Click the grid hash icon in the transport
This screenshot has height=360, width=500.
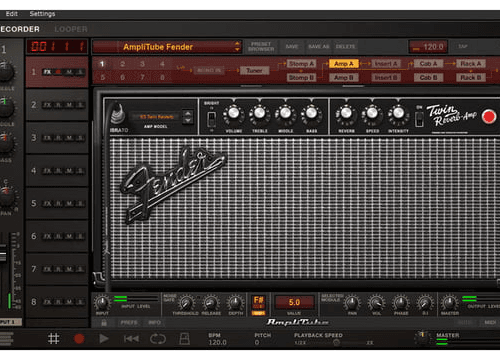click(x=53, y=339)
